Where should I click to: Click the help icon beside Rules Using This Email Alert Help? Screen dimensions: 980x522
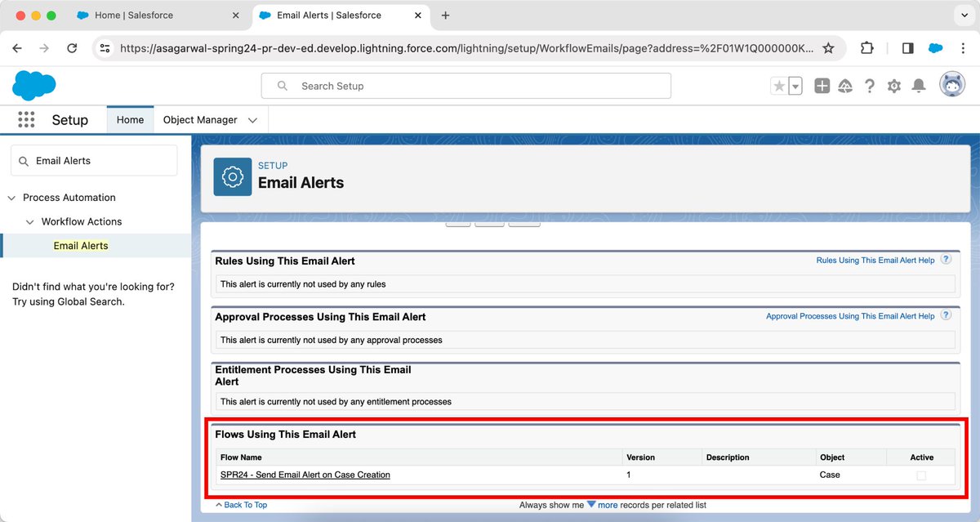click(946, 259)
